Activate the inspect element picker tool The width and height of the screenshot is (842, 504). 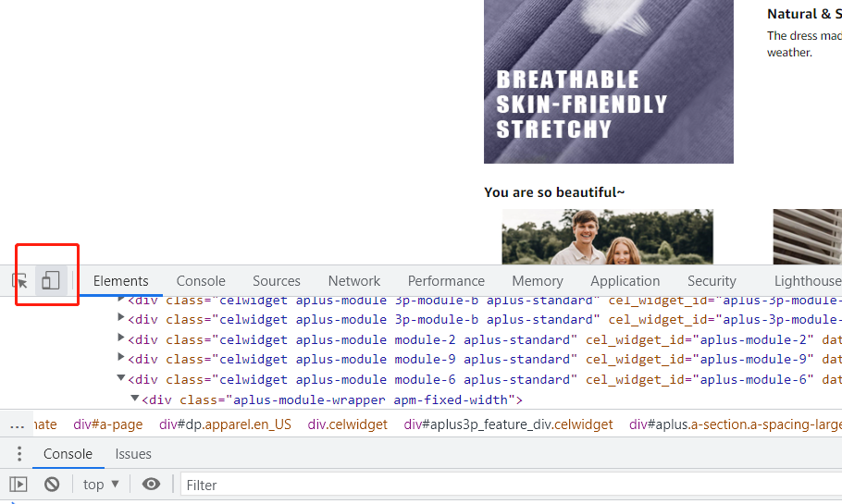pyautogui.click(x=20, y=281)
